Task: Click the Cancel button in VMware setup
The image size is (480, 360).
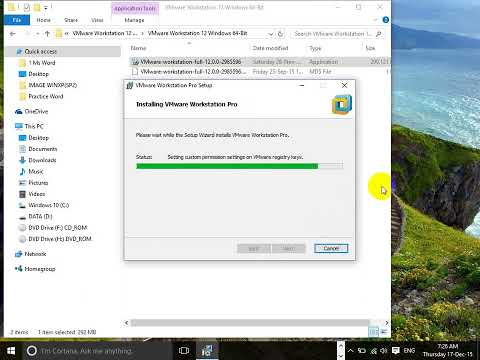Action: click(x=331, y=248)
